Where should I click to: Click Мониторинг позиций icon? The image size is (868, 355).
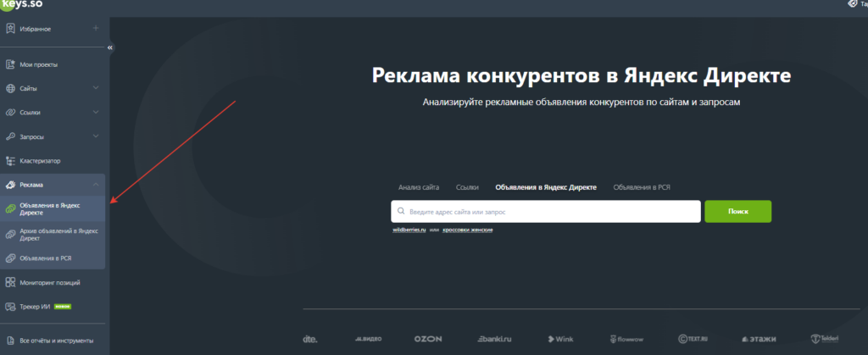click(10, 283)
